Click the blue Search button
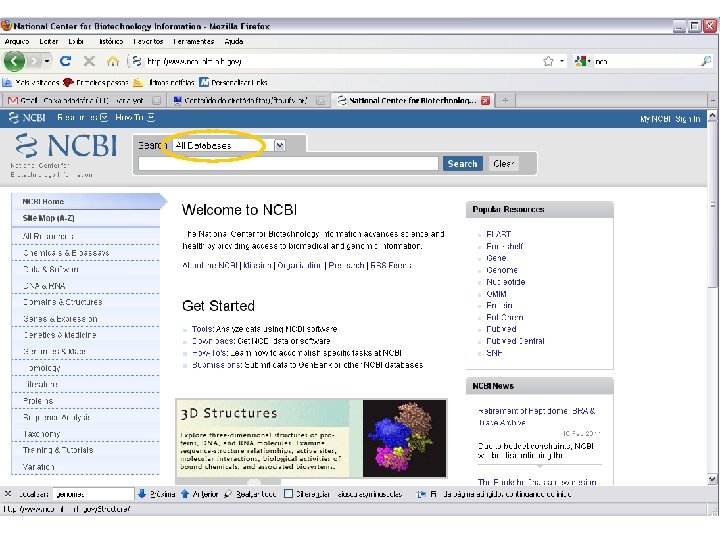 [x=462, y=163]
